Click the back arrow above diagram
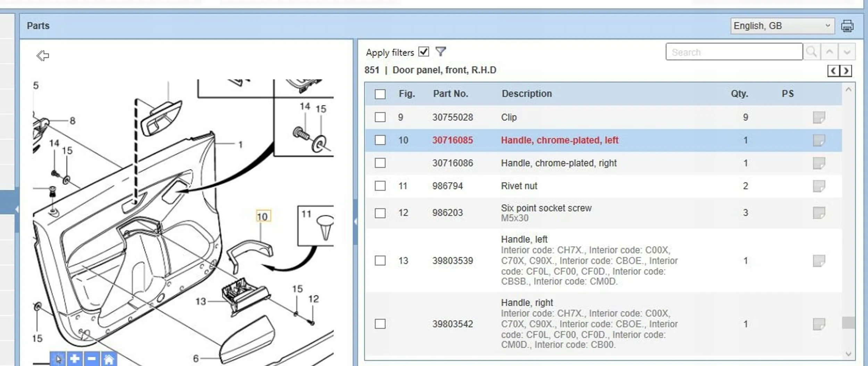Screen dimensions: 868x366 pos(43,56)
